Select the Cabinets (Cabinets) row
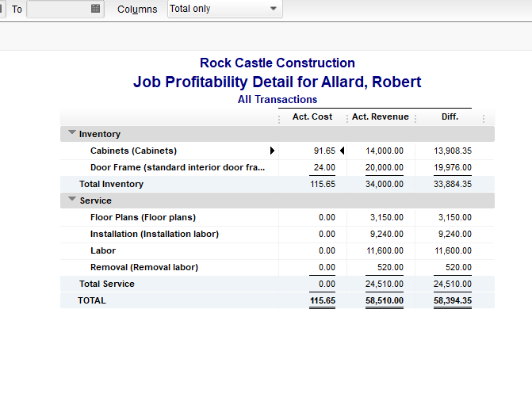The width and height of the screenshot is (532, 401). point(133,151)
